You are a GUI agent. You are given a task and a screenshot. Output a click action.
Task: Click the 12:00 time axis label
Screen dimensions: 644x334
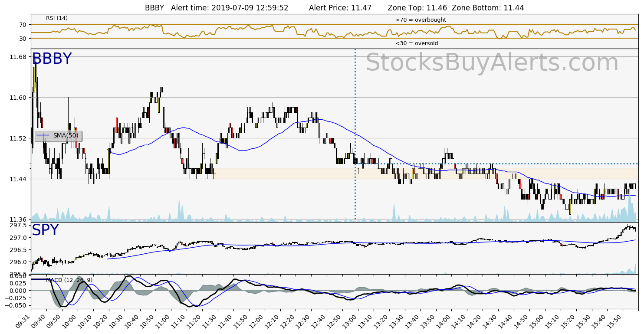[x=256, y=321]
